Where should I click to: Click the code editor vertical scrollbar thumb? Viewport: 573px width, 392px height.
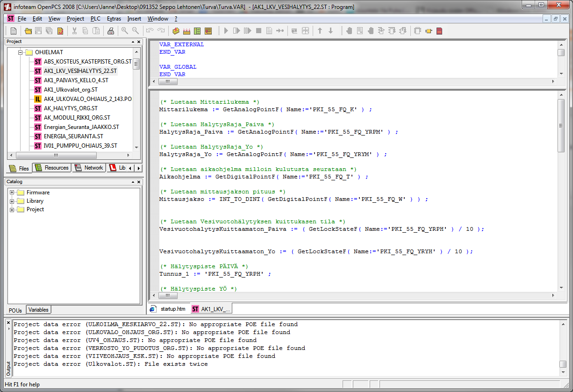coord(561,125)
